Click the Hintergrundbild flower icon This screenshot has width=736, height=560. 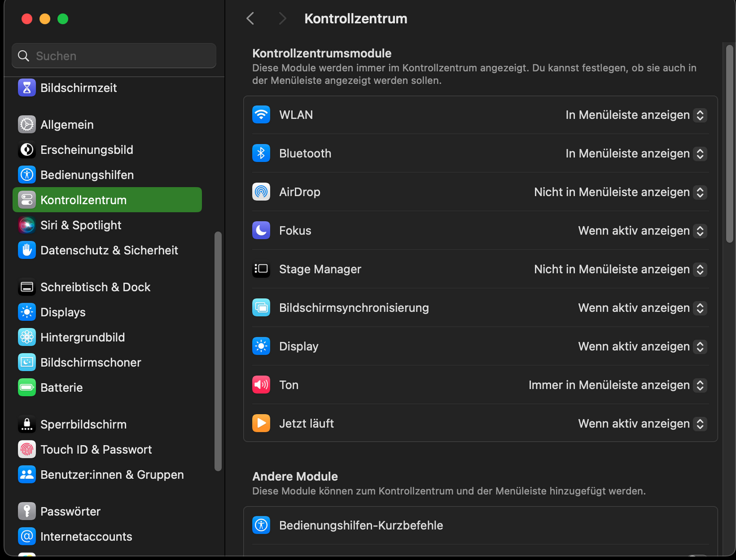[x=27, y=337]
